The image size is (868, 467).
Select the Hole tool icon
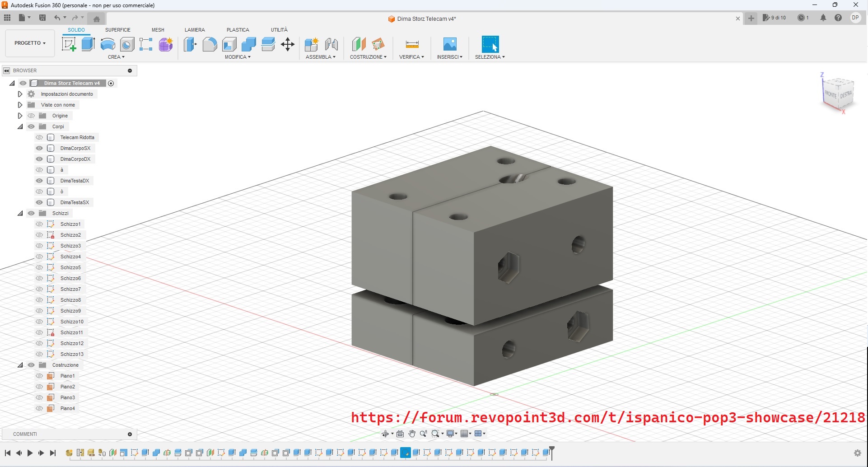(x=127, y=44)
